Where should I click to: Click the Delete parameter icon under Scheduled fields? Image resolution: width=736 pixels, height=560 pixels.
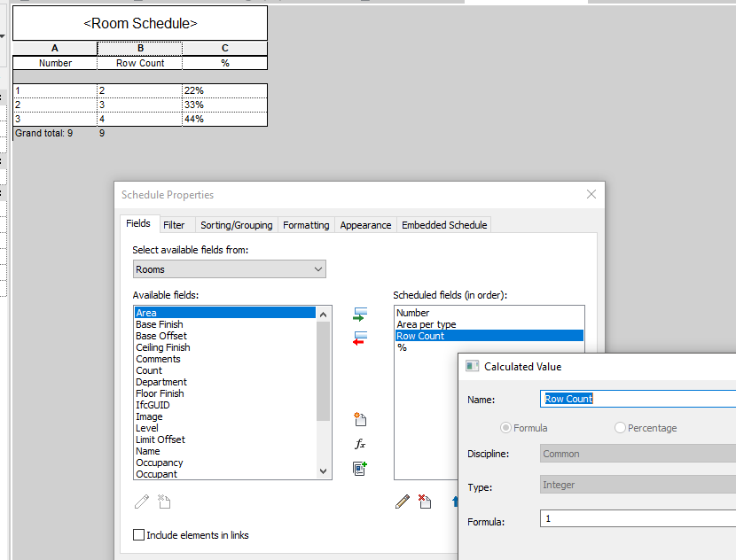point(425,502)
